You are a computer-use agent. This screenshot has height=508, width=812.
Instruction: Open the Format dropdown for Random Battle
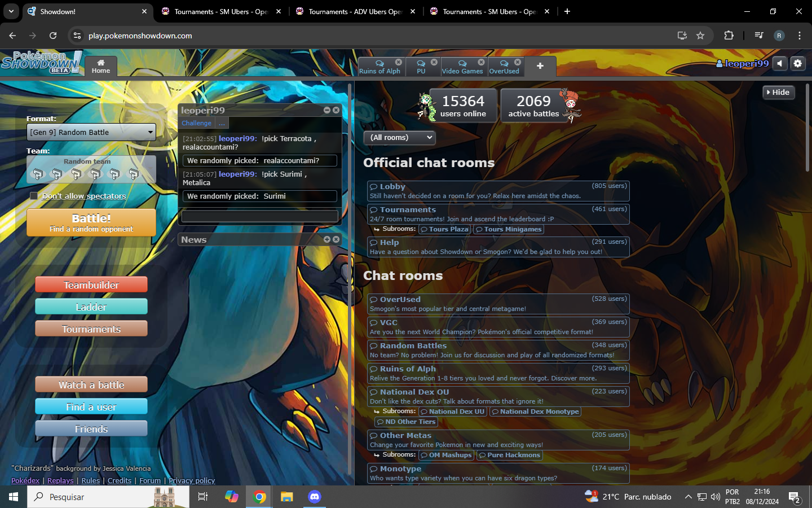click(91, 132)
